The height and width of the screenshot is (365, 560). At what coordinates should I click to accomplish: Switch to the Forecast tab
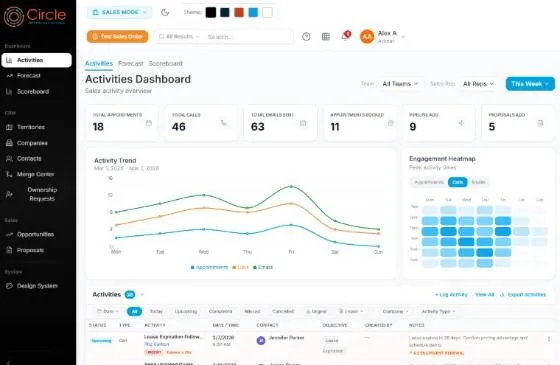pos(131,64)
